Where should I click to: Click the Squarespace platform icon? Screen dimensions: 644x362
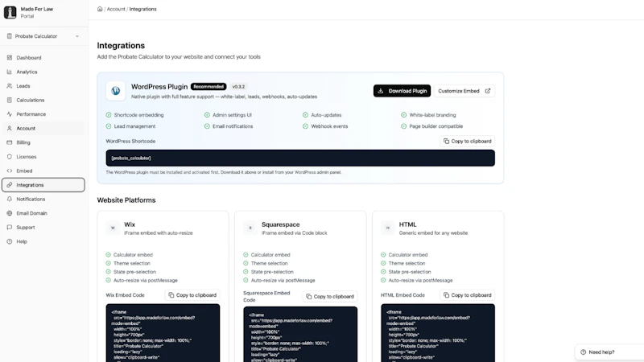point(250,228)
